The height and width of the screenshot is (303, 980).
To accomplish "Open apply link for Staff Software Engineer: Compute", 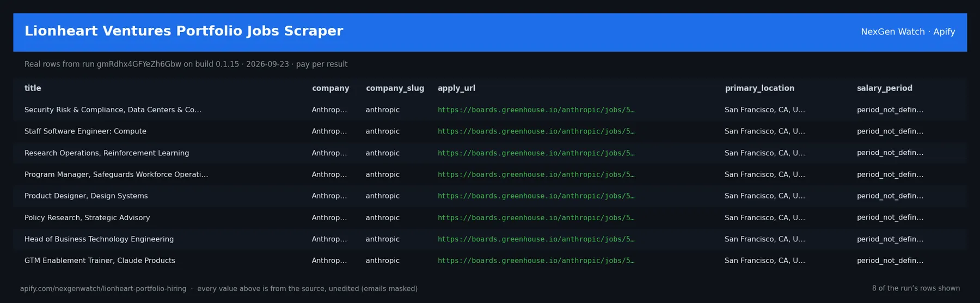I will click(536, 131).
